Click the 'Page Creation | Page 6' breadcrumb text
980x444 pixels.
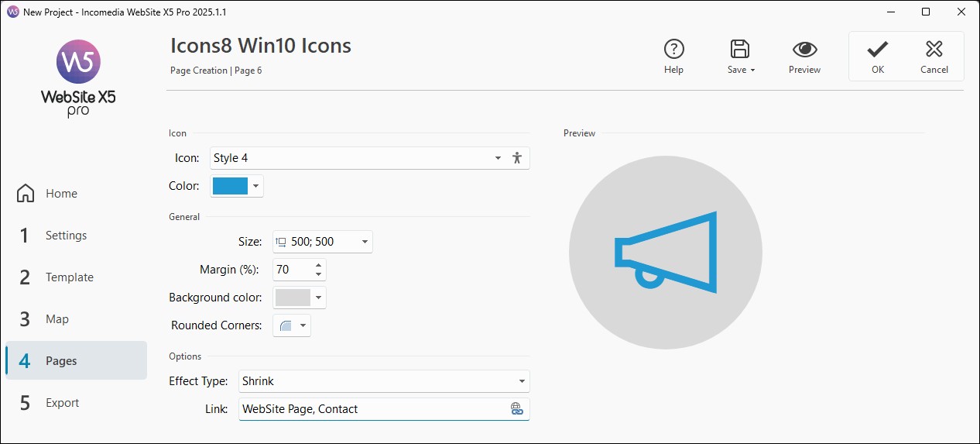tap(216, 71)
